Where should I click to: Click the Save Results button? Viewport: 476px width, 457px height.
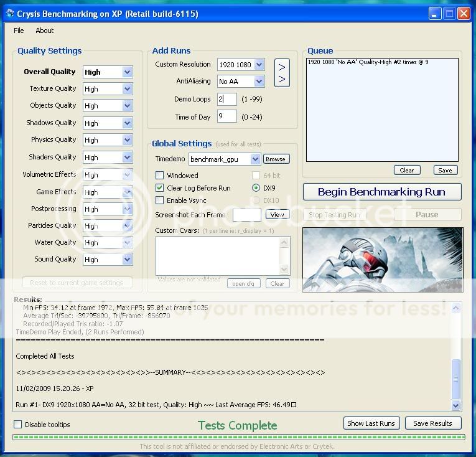(432, 423)
